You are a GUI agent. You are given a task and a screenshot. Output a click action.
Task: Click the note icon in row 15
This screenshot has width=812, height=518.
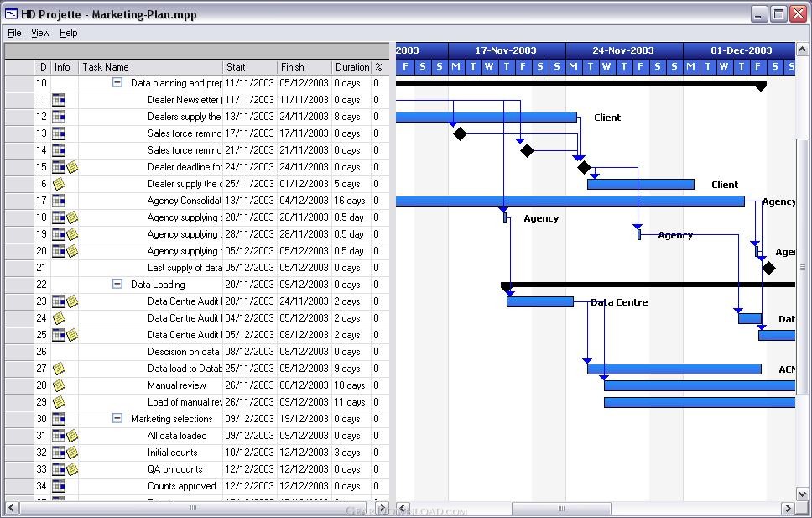tap(72, 167)
